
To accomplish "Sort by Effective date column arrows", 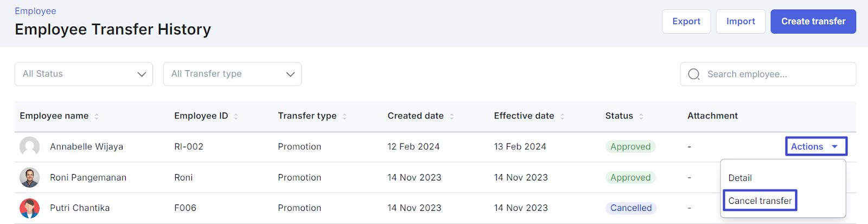I will pos(563,116).
